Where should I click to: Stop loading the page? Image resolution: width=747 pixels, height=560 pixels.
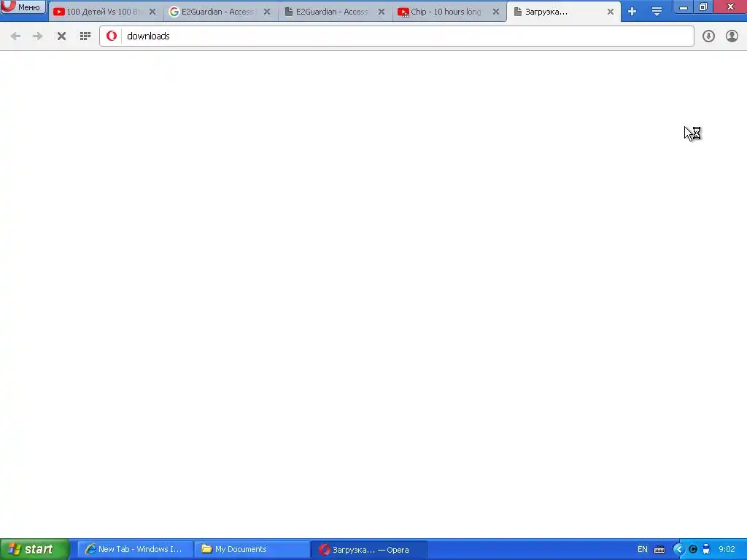click(x=61, y=36)
